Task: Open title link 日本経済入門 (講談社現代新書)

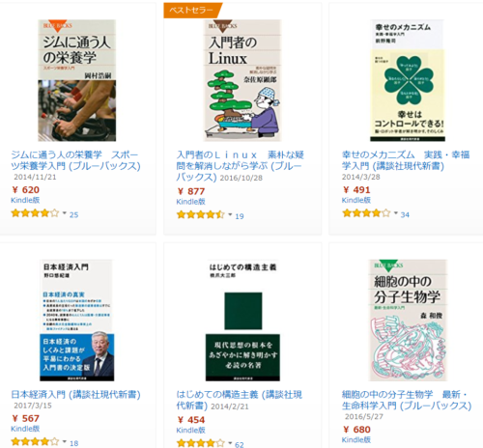Action: click(75, 395)
